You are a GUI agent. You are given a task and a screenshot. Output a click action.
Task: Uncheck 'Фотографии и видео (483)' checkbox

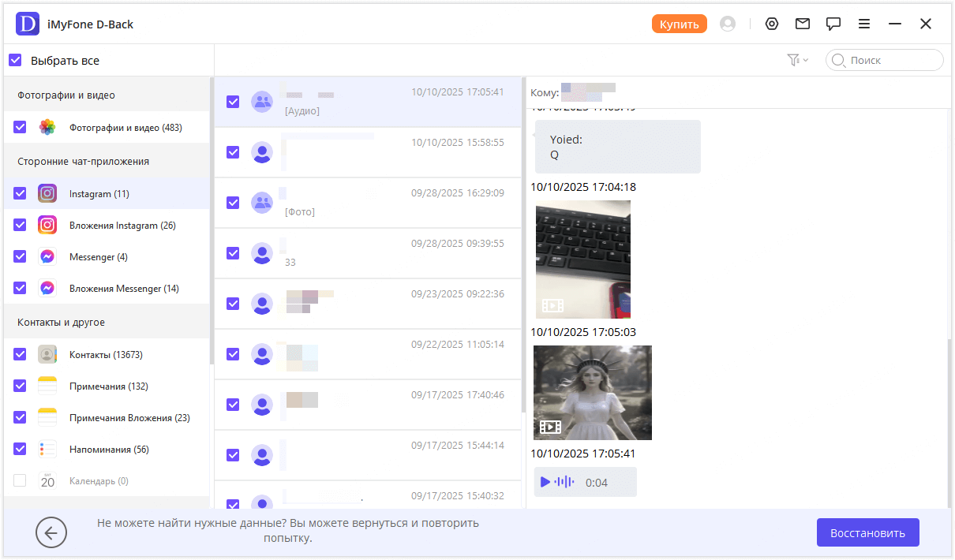point(21,127)
